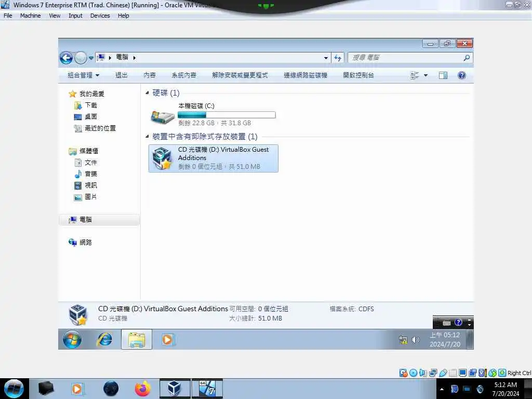Select 文件 library in navigation pane
This screenshot has width=532, height=399.
coord(86,163)
